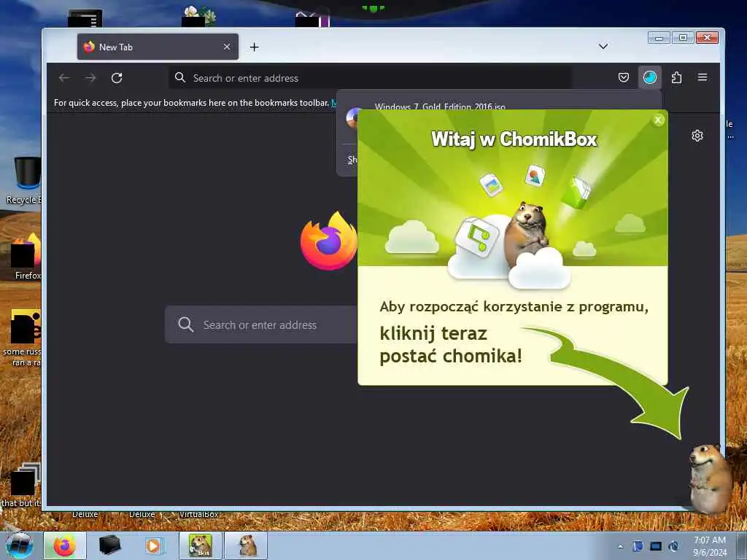
Task: Click the Firefox reload page button
Action: (117, 77)
